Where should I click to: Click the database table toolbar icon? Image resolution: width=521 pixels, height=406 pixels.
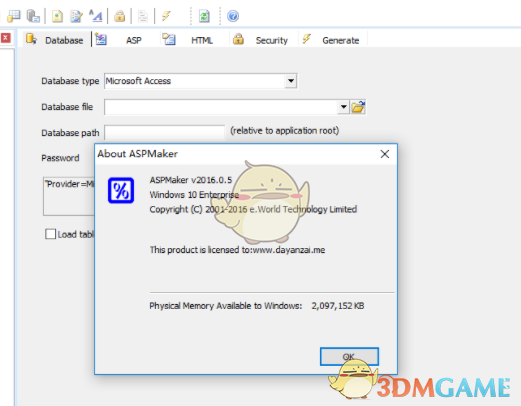(x=14, y=16)
